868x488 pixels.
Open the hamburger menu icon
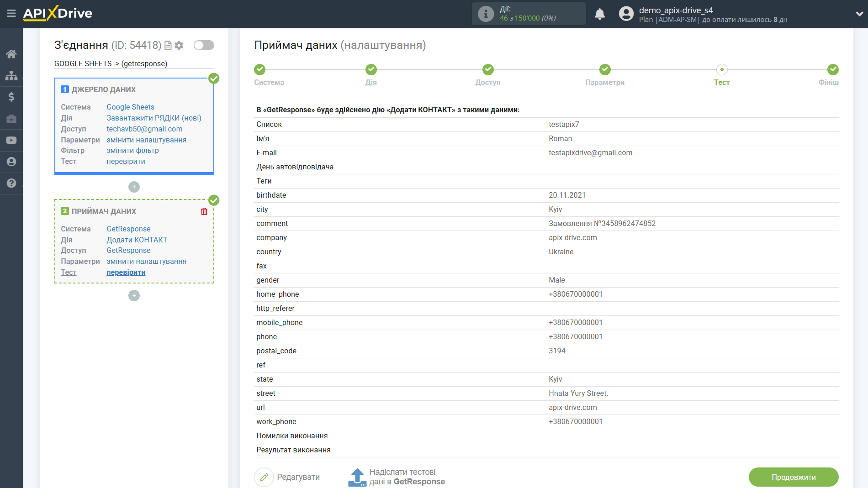point(11,14)
